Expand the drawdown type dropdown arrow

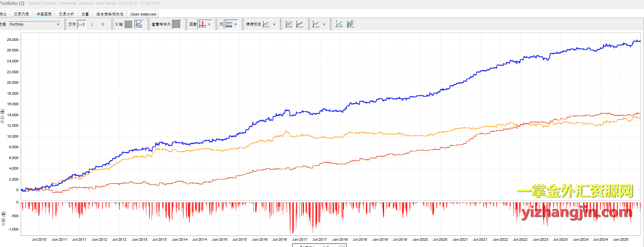209,24
